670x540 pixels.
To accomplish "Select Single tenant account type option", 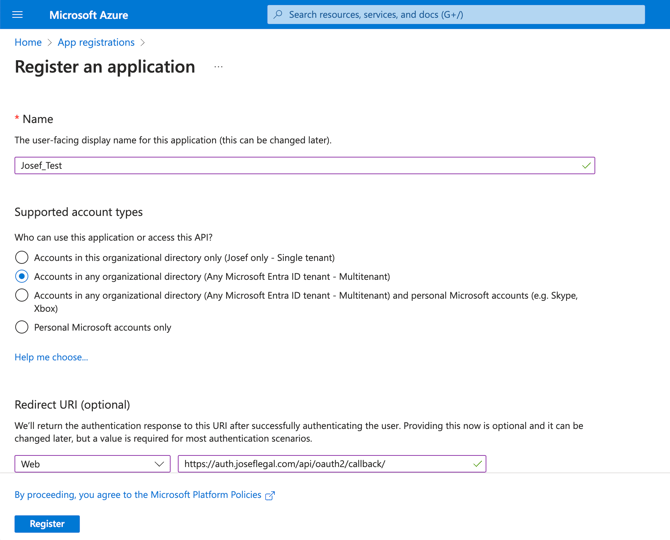I will 22,257.
